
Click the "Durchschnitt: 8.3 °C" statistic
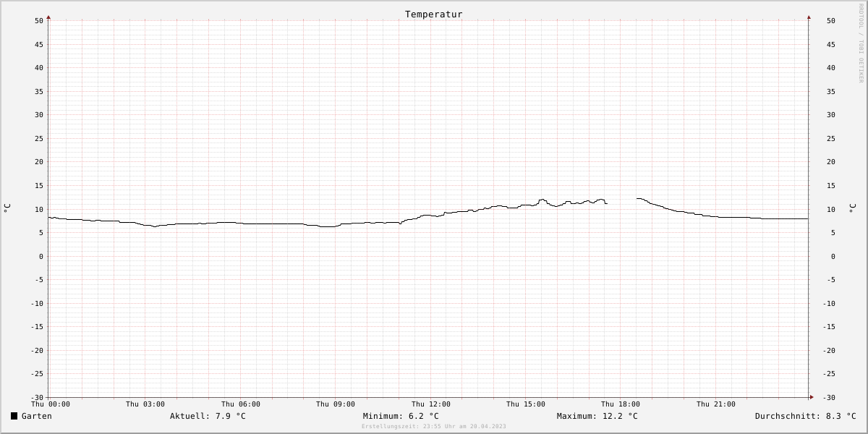[806, 416]
